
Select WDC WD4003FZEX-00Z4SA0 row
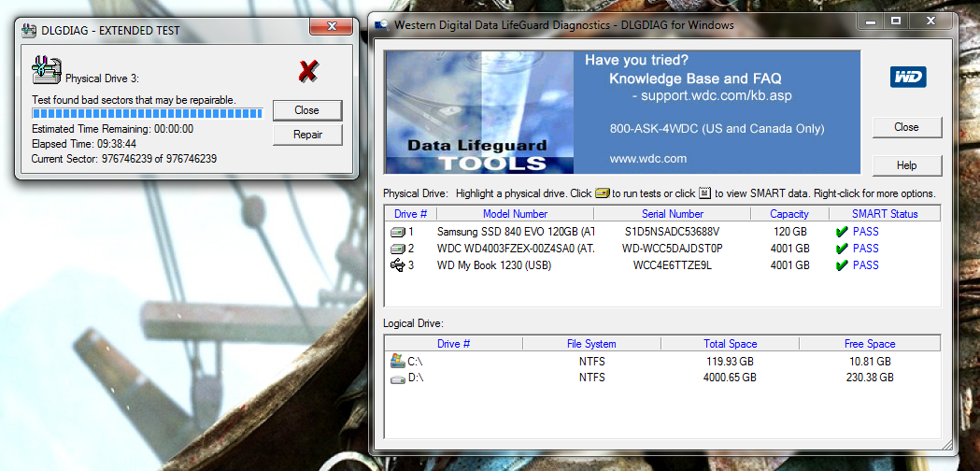[662, 249]
